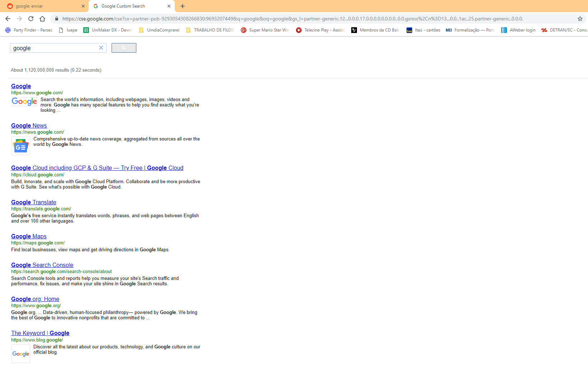Open the browser home page
This screenshot has width=588, height=372.
[42, 19]
